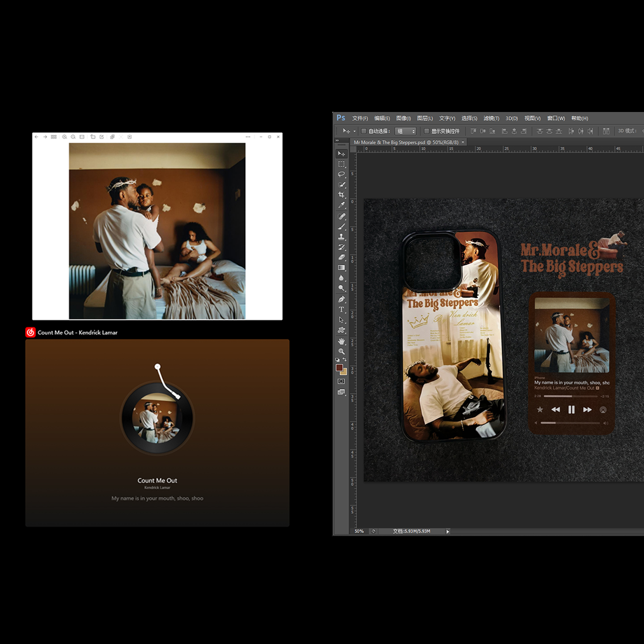The image size is (644, 644).
Task: Open the 图层(L) menu
Action: [x=424, y=119]
